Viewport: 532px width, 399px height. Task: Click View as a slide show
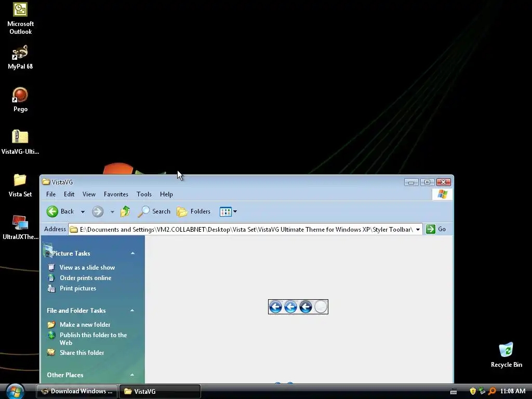tap(87, 268)
